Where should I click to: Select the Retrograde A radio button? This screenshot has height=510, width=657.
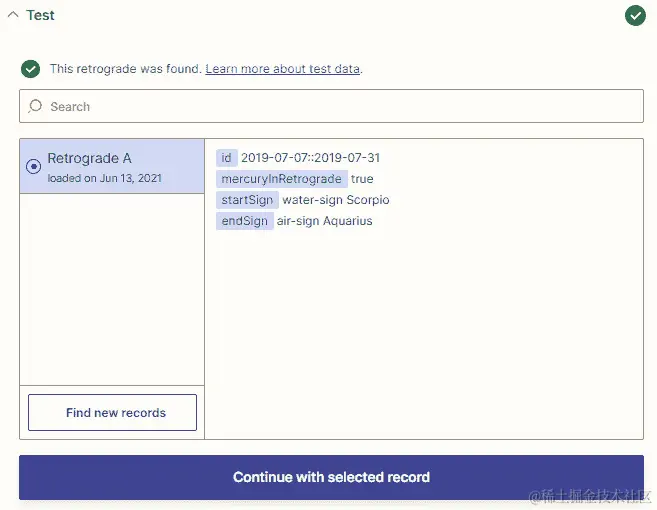pyautogui.click(x=34, y=166)
